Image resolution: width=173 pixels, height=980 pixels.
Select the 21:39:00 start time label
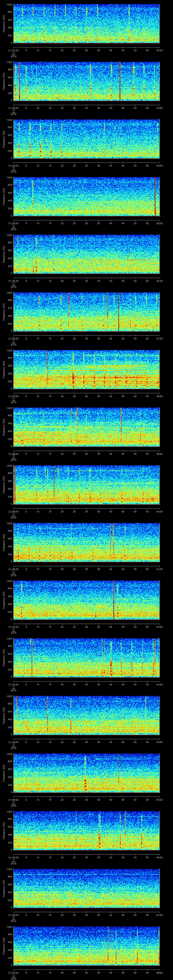pyautogui.click(x=13, y=511)
